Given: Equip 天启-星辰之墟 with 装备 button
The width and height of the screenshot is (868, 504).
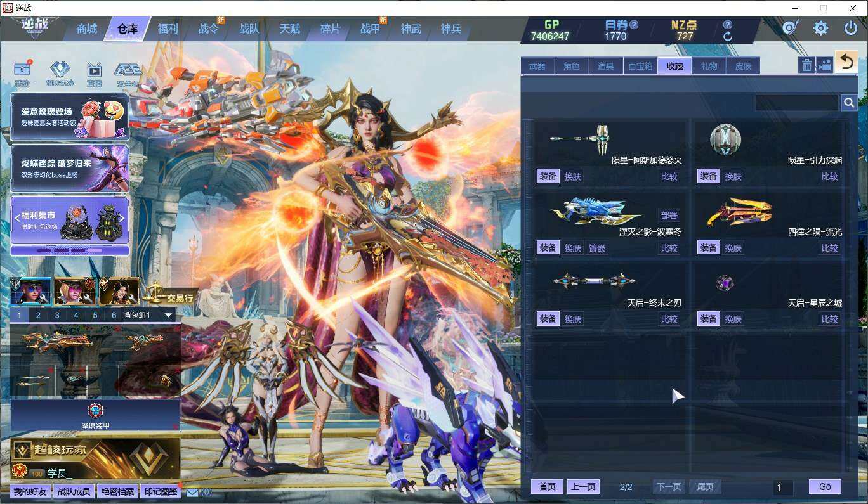Looking at the screenshot, I should tap(709, 319).
